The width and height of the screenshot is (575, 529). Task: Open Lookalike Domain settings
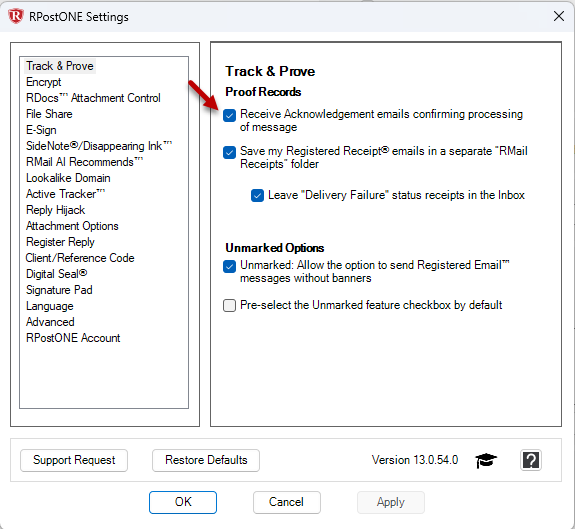68,178
